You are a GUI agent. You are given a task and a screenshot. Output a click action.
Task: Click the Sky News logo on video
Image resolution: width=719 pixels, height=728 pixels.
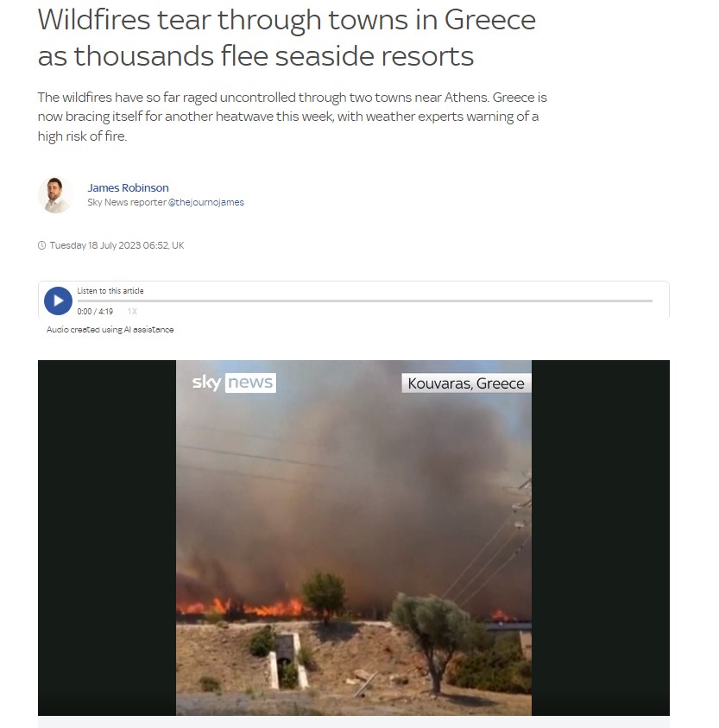234,383
